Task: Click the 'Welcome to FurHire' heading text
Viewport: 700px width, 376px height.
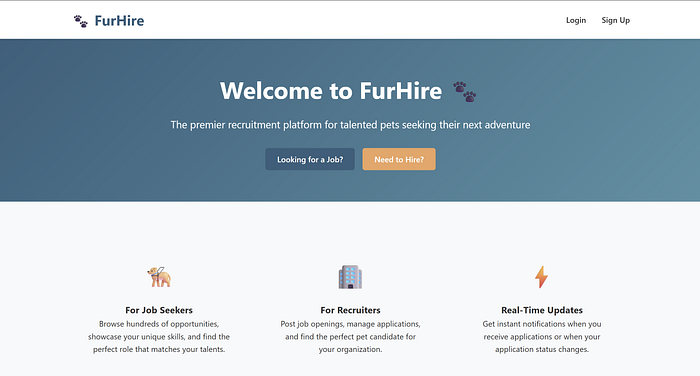Action: (x=331, y=91)
